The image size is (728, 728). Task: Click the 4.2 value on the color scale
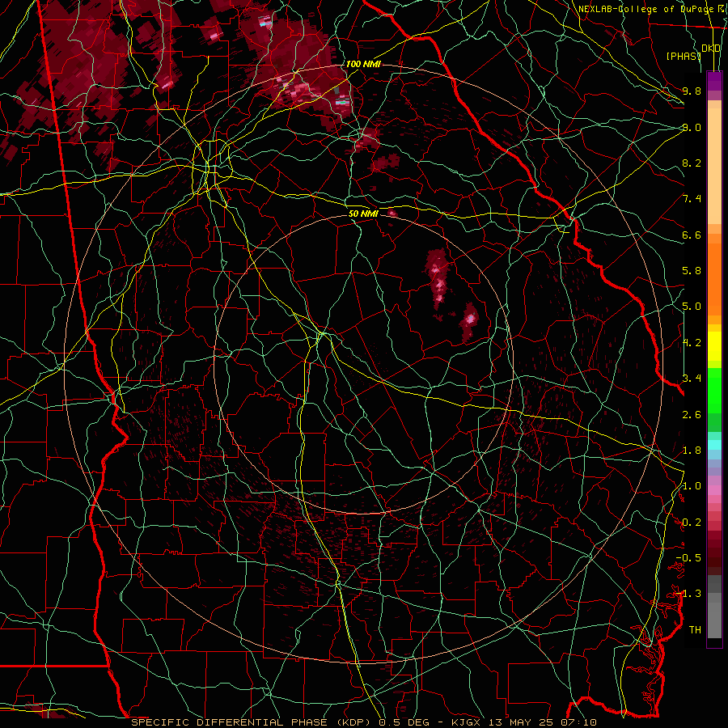coord(692,343)
